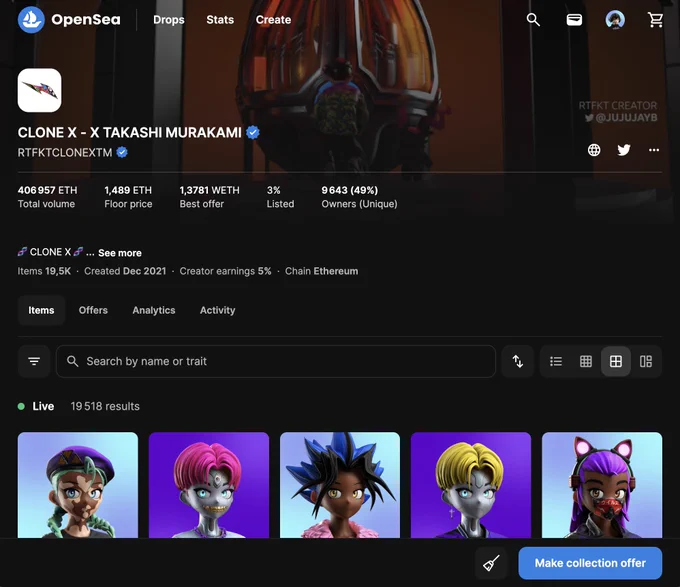Open the profile avatar menu

pyautogui.click(x=615, y=20)
